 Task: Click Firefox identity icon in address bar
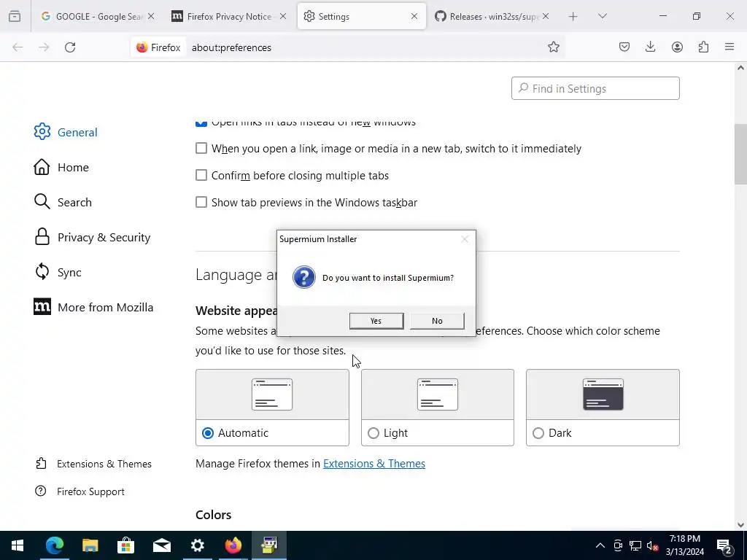click(158, 47)
